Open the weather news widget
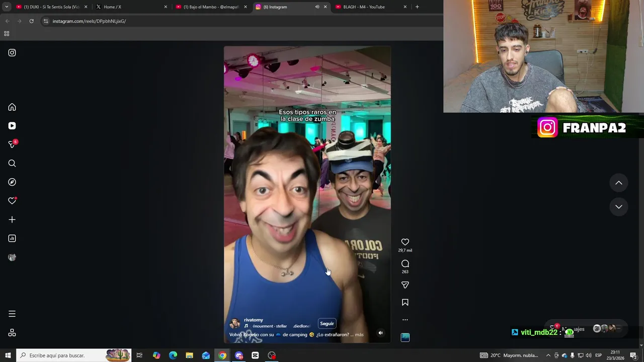 click(509, 355)
